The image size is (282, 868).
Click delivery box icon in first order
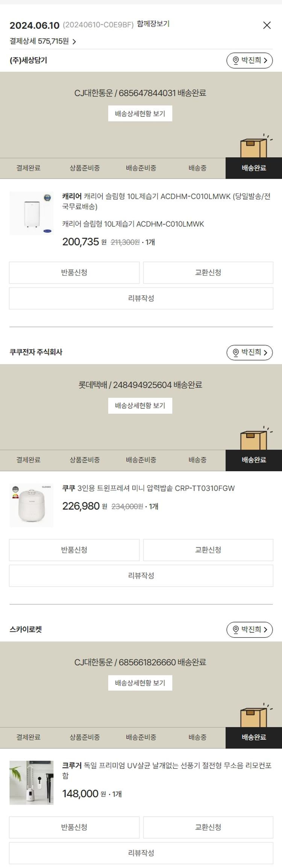pyautogui.click(x=253, y=147)
